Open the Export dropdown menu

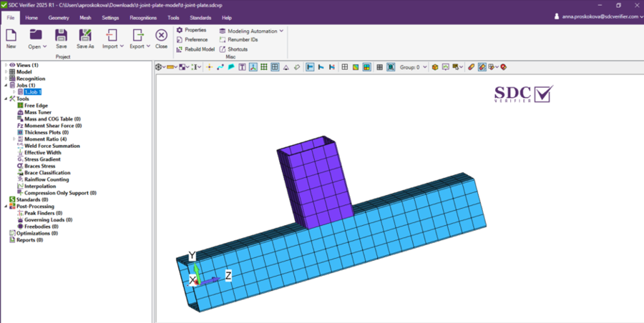pyautogui.click(x=139, y=39)
